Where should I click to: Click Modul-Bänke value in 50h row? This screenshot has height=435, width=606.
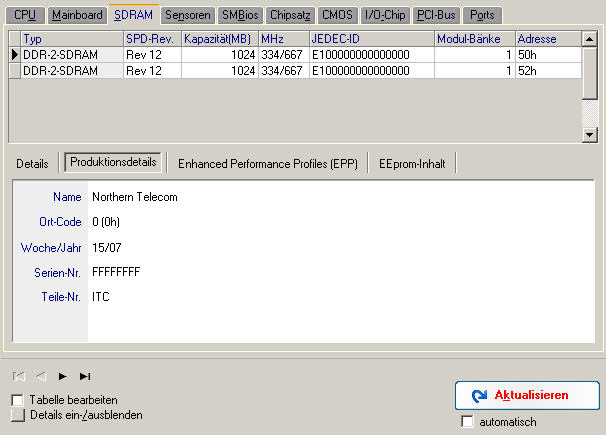pos(475,55)
